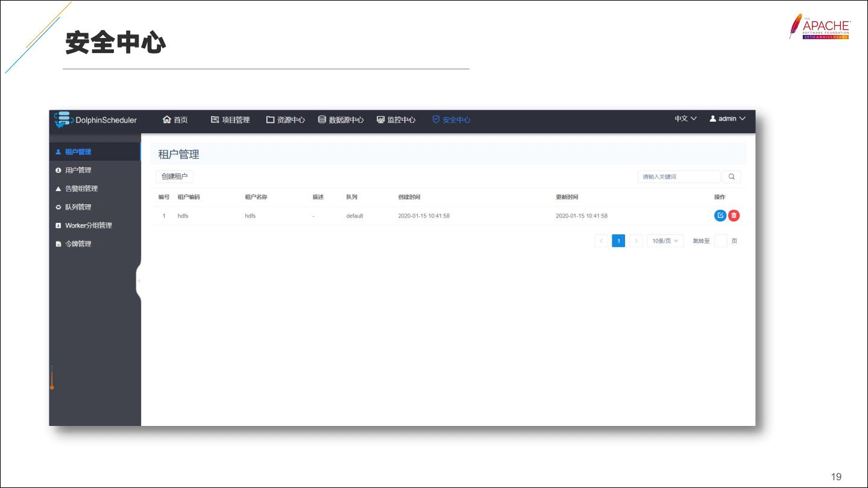Expand the 中文 language dropdown
Screen dimensions: 868x488
point(685,119)
